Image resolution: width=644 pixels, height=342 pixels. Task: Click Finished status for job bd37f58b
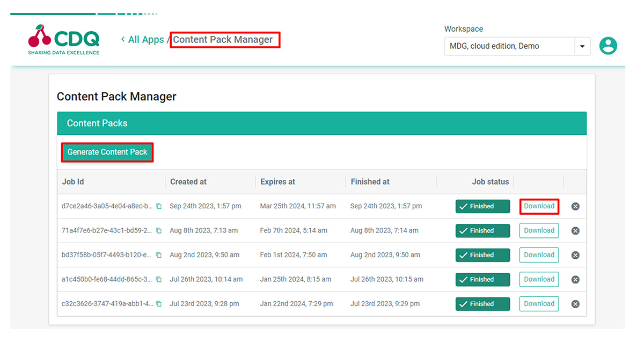point(482,255)
